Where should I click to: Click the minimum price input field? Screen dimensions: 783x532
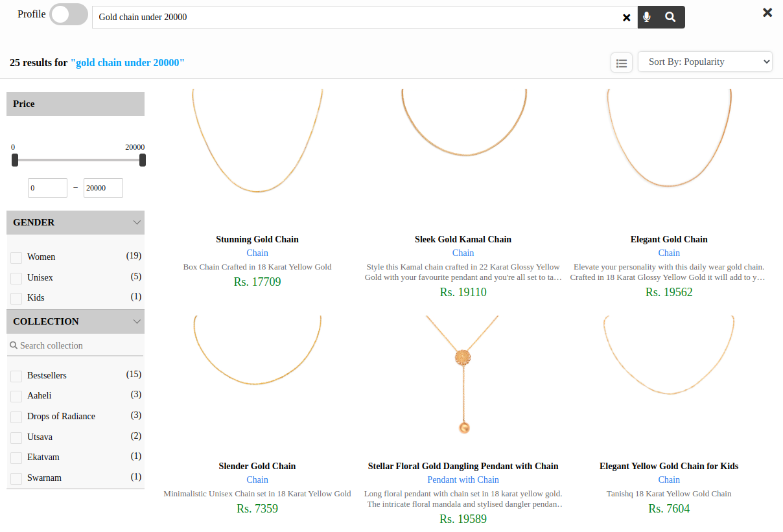coord(47,188)
